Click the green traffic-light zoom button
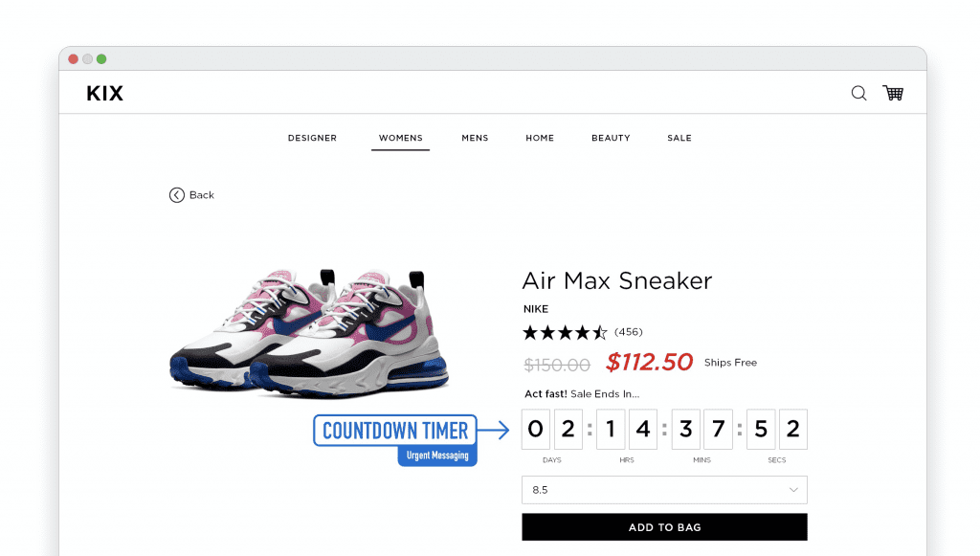Screen dimensions: 980x556 (100, 58)
